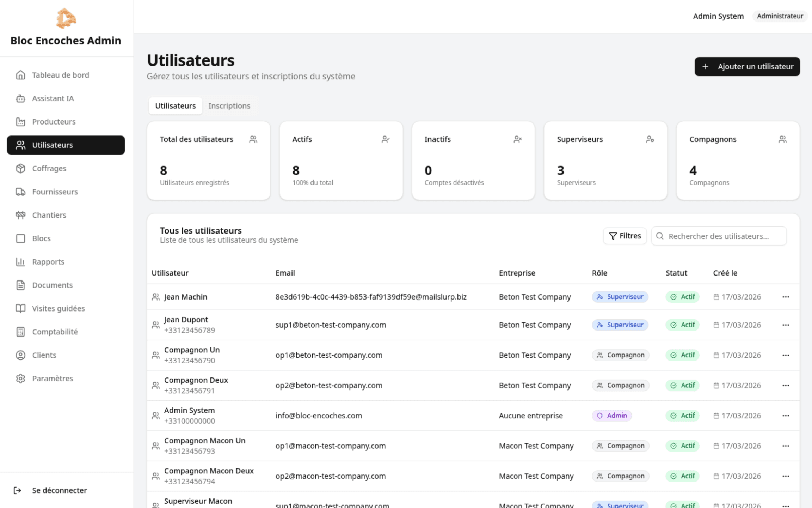Click the 17/03/2026 date in Compagnon Deux row
The width and height of the screenshot is (812, 508).
(x=741, y=385)
